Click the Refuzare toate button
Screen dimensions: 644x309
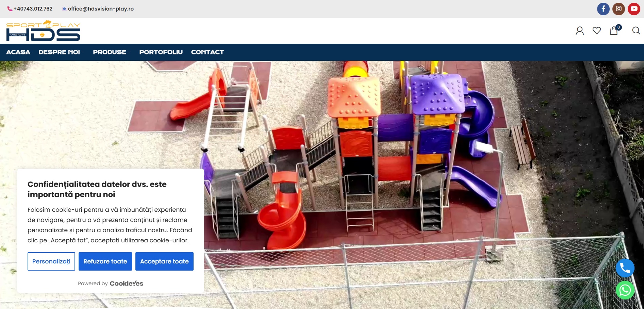(x=105, y=261)
